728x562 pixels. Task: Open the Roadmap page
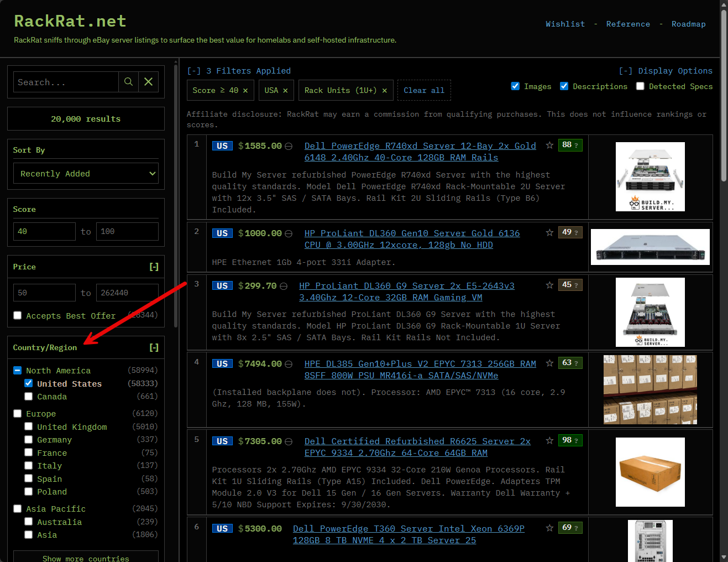[x=688, y=24]
